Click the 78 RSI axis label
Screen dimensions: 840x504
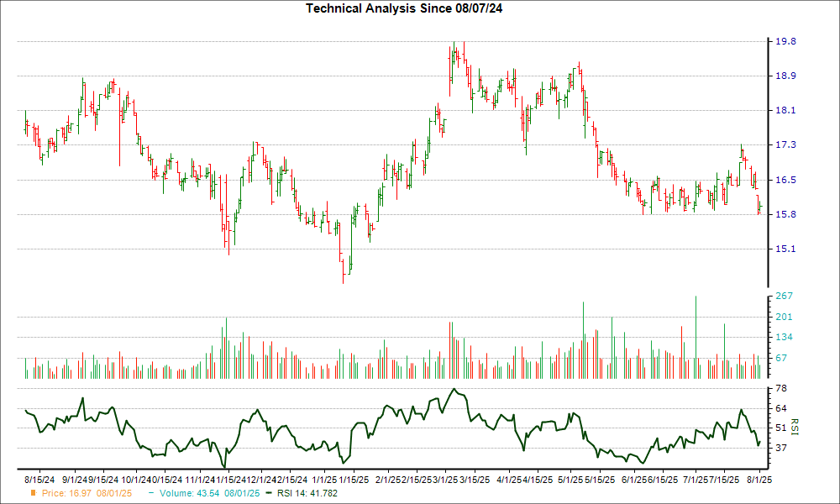[781, 388]
